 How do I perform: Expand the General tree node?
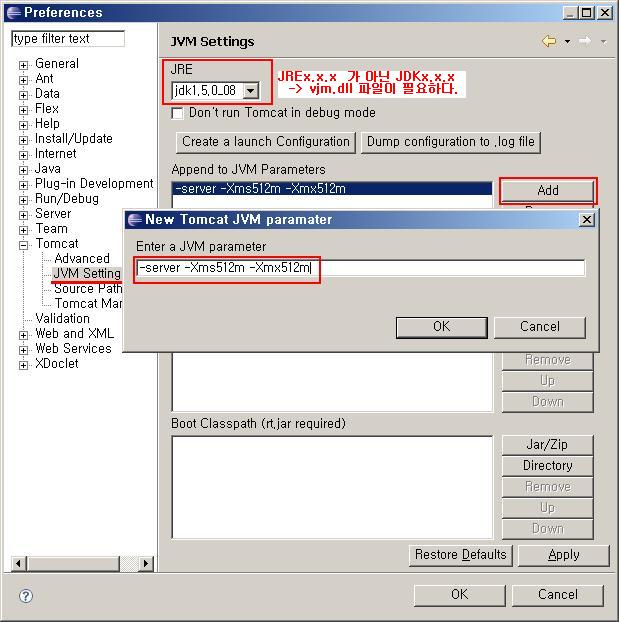pos(23,65)
